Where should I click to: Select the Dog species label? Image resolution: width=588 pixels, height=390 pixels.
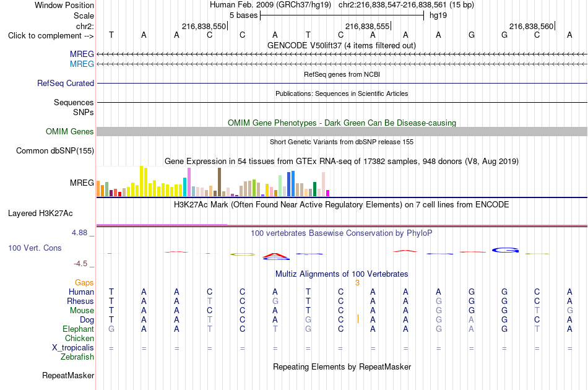coord(87,320)
